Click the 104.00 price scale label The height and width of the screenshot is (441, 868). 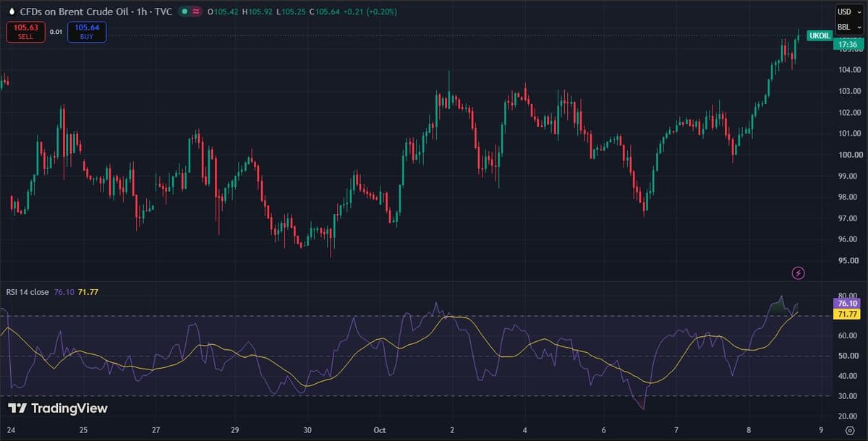(850, 70)
